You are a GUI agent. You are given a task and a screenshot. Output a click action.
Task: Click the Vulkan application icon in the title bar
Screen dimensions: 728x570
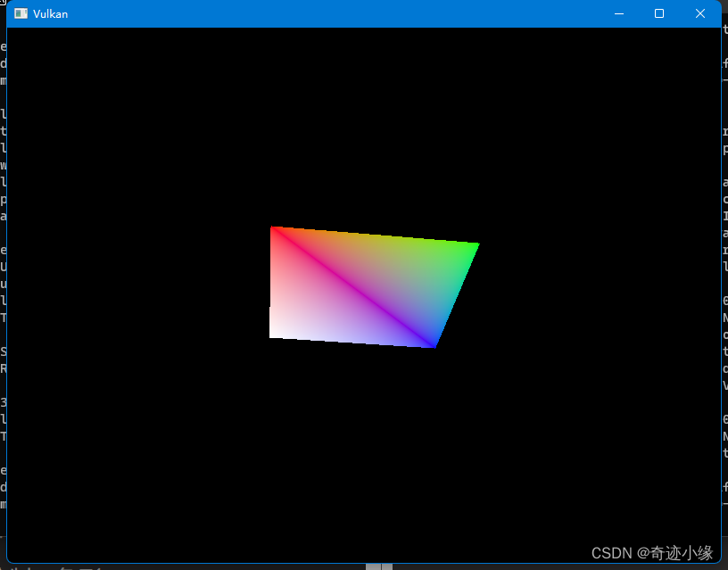(21, 13)
